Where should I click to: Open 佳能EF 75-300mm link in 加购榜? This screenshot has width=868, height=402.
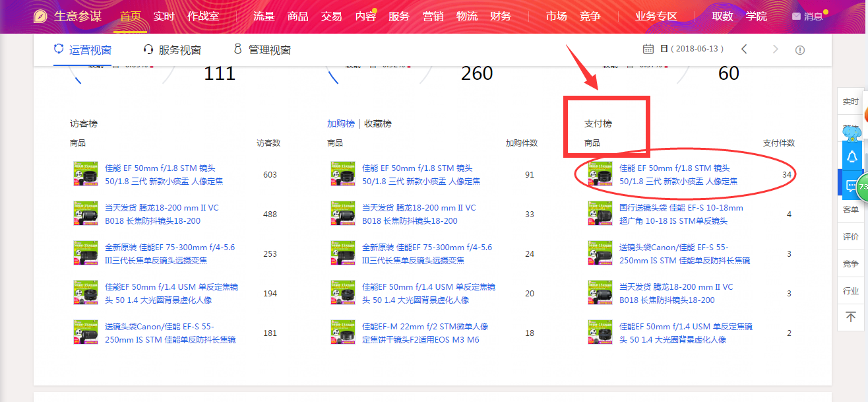(427, 253)
